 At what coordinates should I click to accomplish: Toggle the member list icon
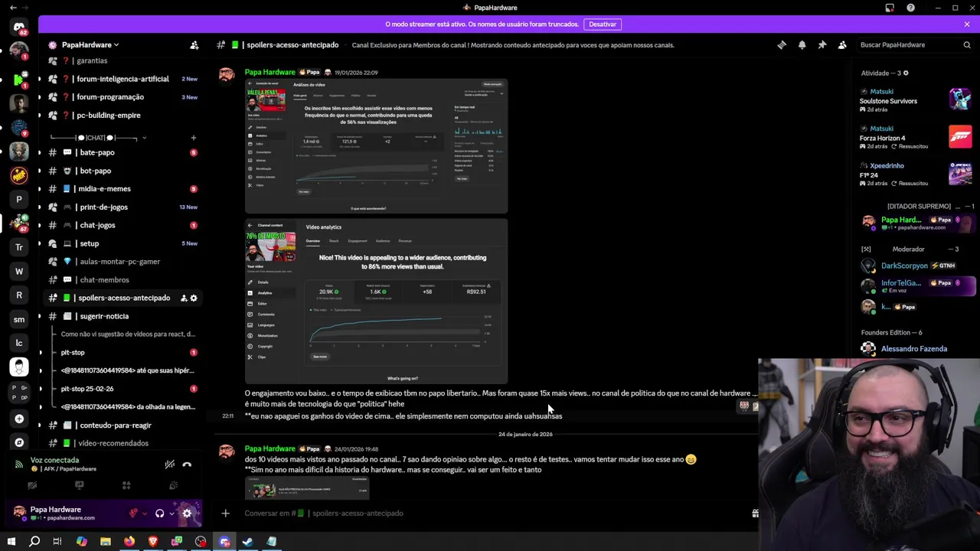point(842,45)
